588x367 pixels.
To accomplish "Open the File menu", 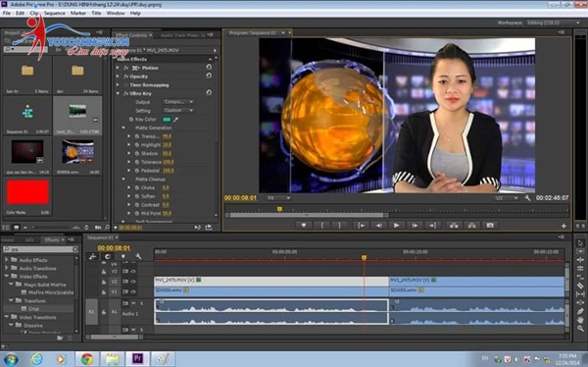I will (7, 13).
